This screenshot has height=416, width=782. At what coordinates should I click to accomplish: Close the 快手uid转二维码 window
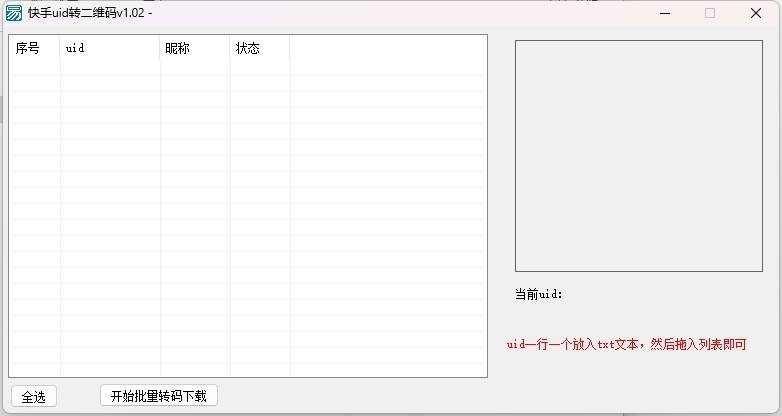tap(756, 13)
